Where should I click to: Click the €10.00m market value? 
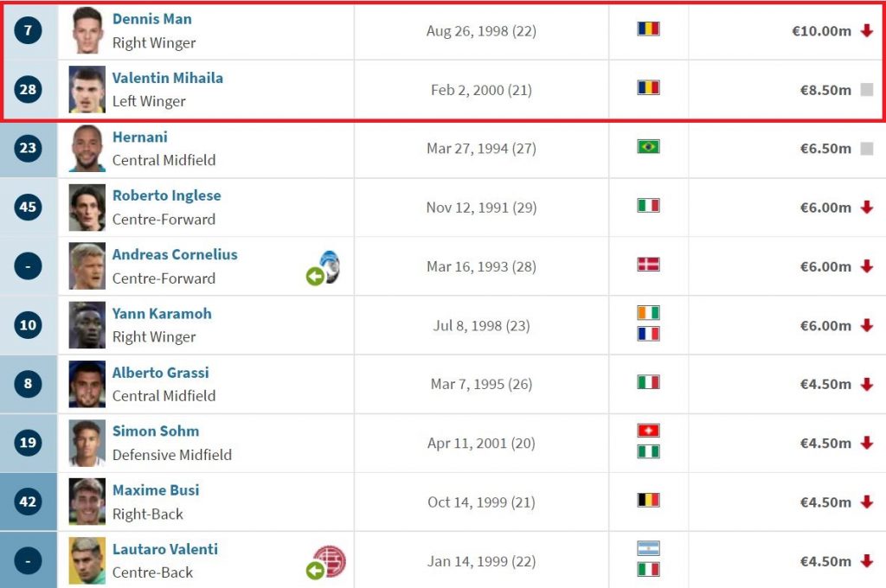[821, 31]
